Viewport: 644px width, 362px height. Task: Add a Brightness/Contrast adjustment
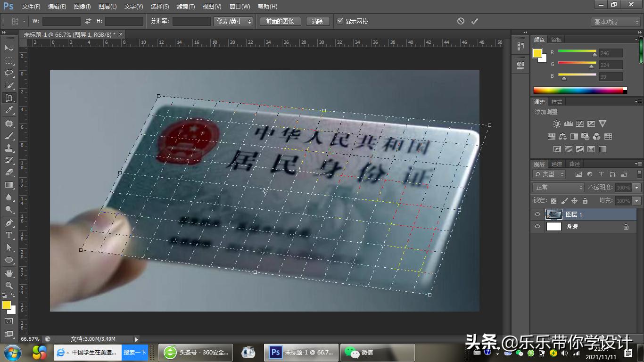click(x=556, y=123)
